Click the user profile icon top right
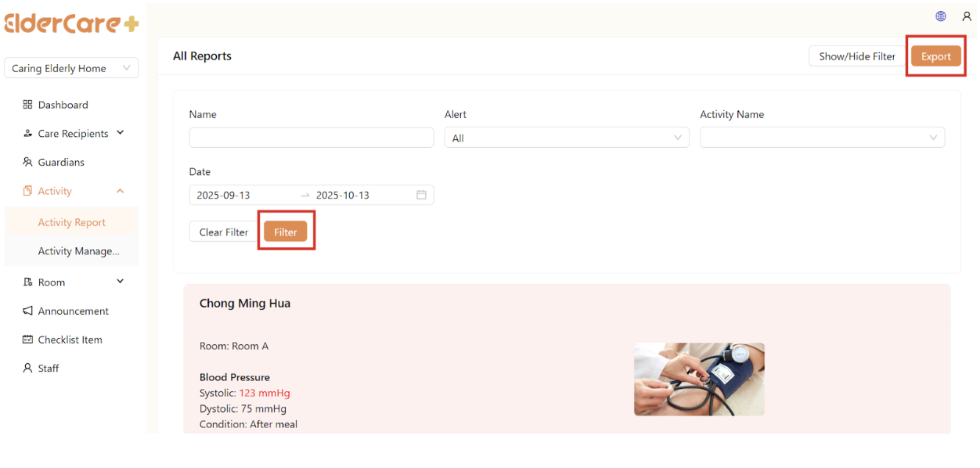This screenshot has height=468, width=980. pyautogui.click(x=966, y=16)
